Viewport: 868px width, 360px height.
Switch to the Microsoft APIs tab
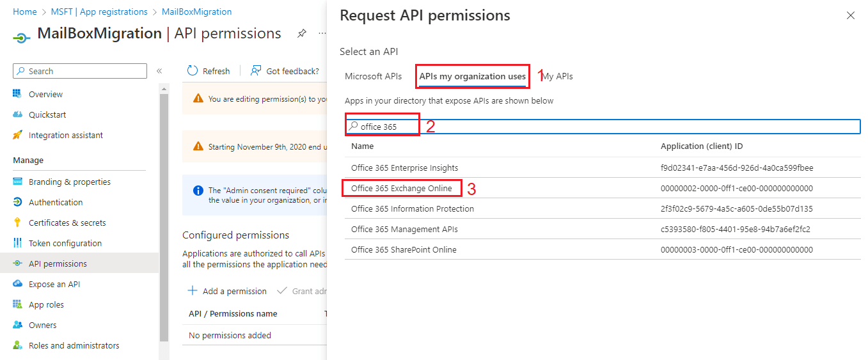tap(373, 76)
